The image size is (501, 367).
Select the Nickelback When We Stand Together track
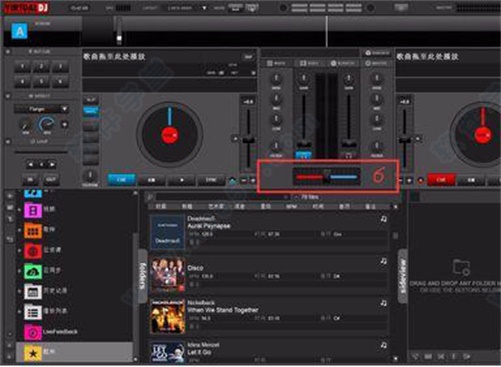(x=269, y=316)
